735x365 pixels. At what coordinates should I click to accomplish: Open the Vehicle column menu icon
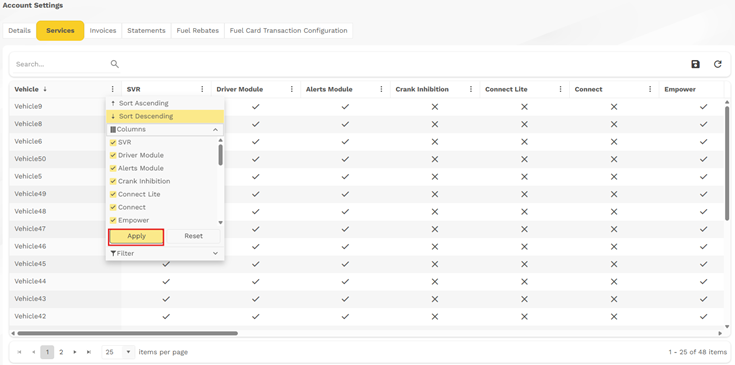point(112,89)
